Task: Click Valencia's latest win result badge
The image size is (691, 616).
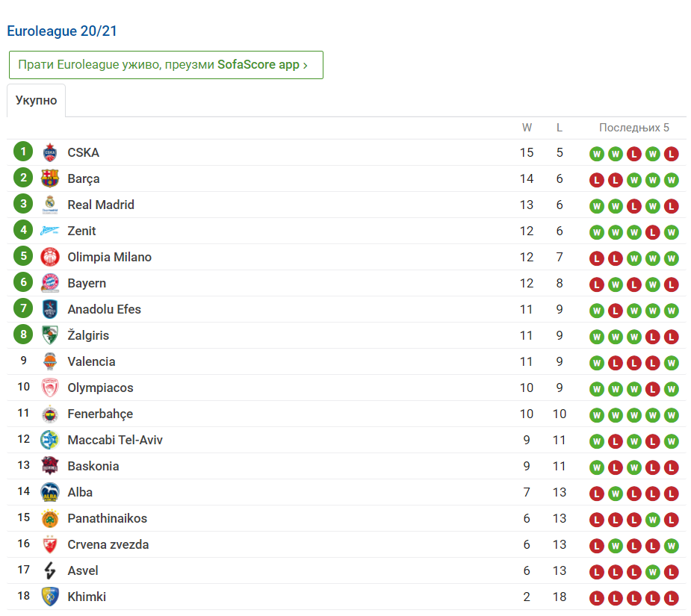Action: tap(671, 363)
